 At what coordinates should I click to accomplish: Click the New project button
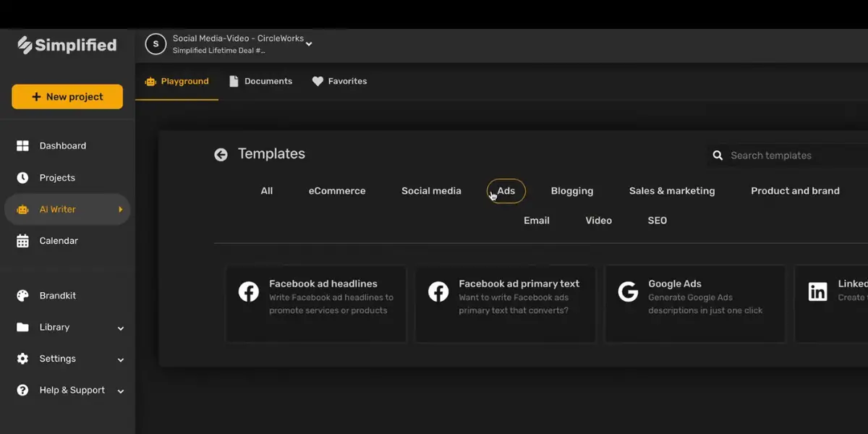click(x=67, y=97)
